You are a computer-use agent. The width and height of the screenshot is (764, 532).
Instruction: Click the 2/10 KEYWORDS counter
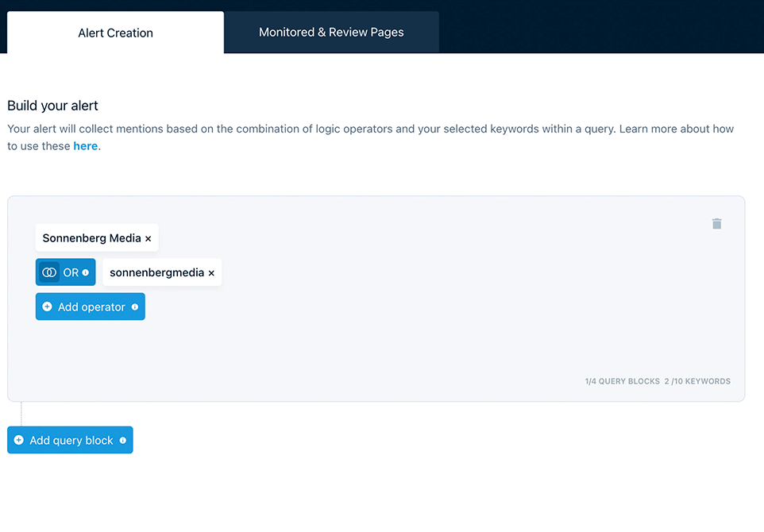tap(697, 381)
